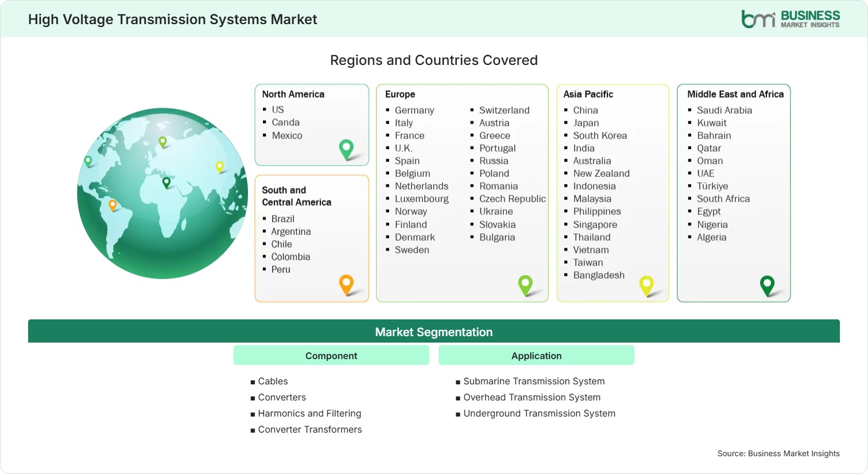Click the orange map pin on the globe's South America
Viewport: 868px width, 474px height.
click(x=113, y=205)
